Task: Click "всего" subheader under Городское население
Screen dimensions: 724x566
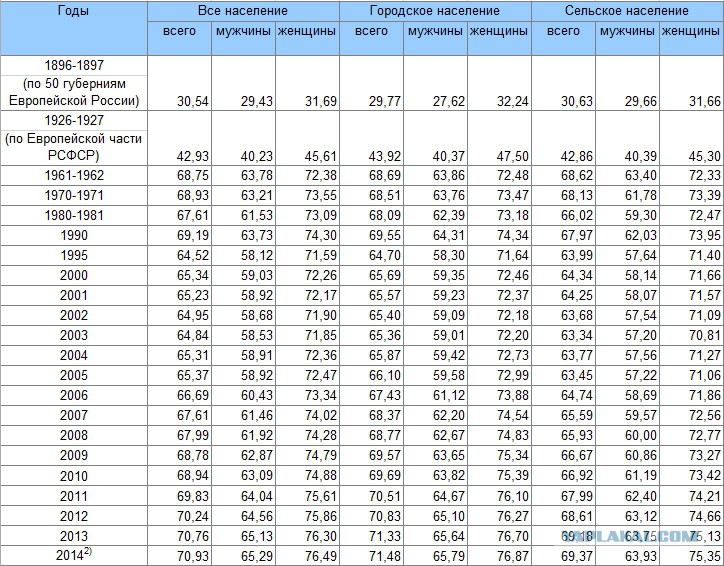Action: (x=371, y=31)
